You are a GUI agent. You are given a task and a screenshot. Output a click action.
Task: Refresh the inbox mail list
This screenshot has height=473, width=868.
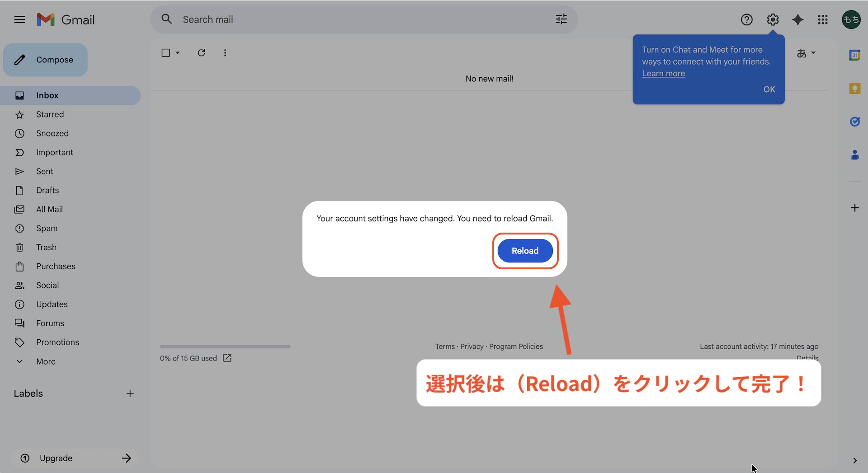point(201,53)
